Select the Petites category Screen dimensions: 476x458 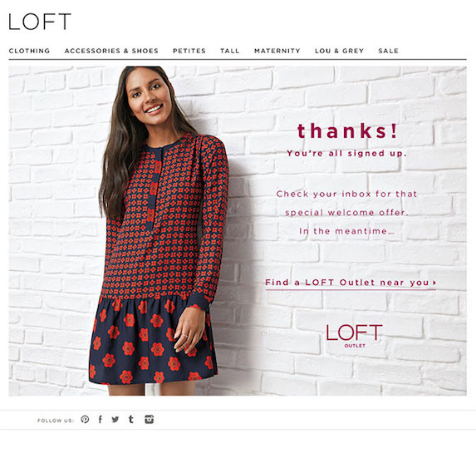(x=189, y=51)
